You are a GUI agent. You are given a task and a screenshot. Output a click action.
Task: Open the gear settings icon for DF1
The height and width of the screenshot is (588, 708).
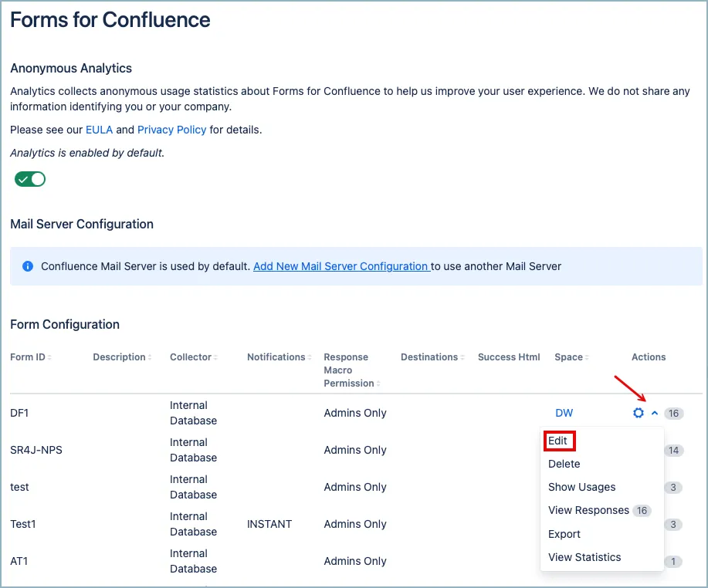click(x=638, y=413)
